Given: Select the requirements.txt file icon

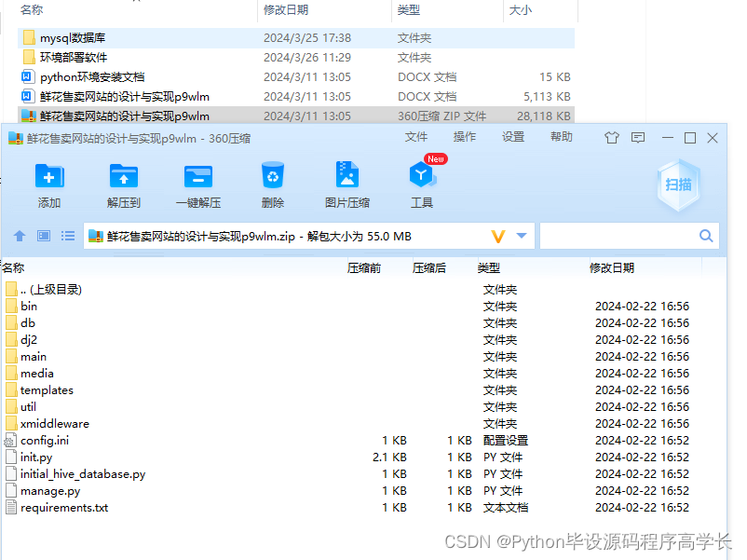Looking at the screenshot, I should [11, 507].
